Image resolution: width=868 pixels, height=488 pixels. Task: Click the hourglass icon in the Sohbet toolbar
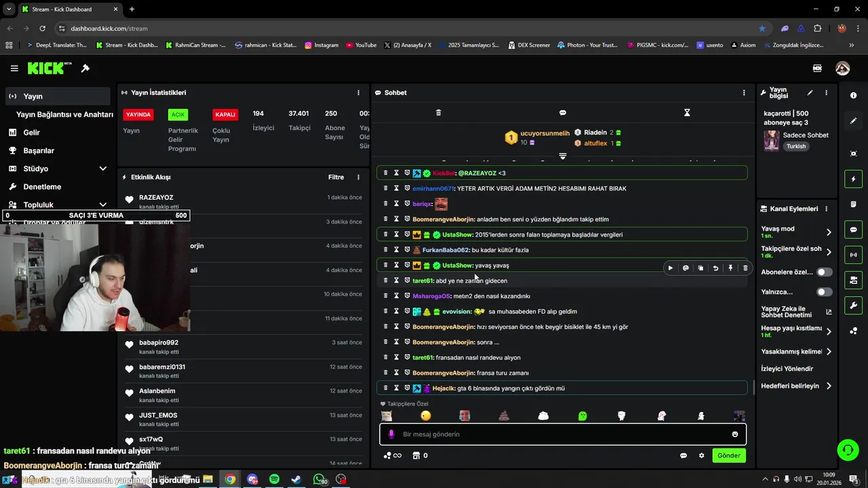(x=687, y=113)
